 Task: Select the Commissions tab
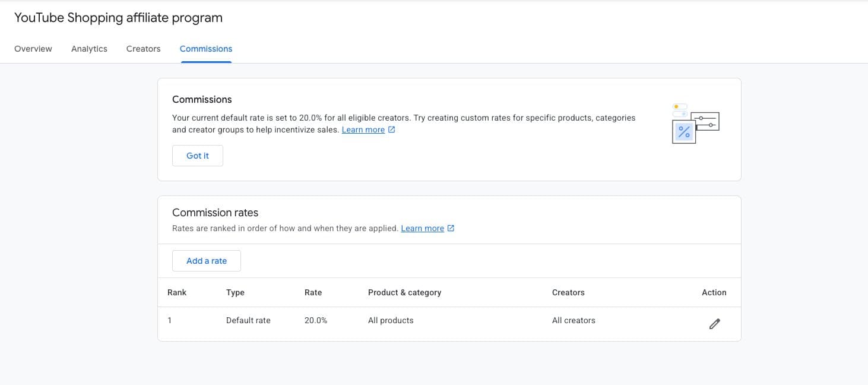point(205,48)
